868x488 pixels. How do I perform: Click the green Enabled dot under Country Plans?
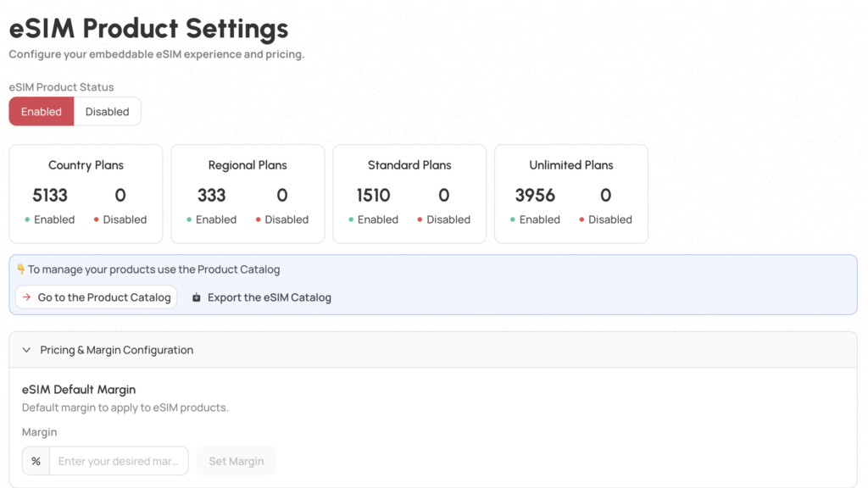(x=28, y=220)
